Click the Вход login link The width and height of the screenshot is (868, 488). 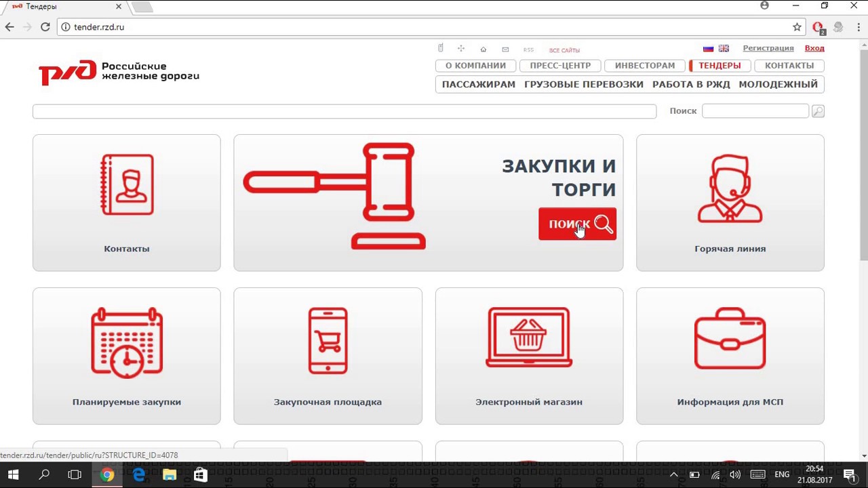coord(814,48)
